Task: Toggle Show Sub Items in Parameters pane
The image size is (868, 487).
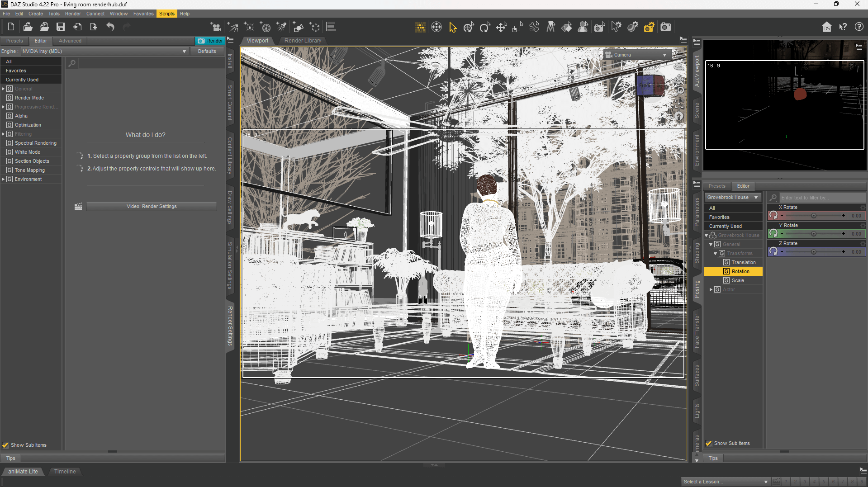Action: 709,443
